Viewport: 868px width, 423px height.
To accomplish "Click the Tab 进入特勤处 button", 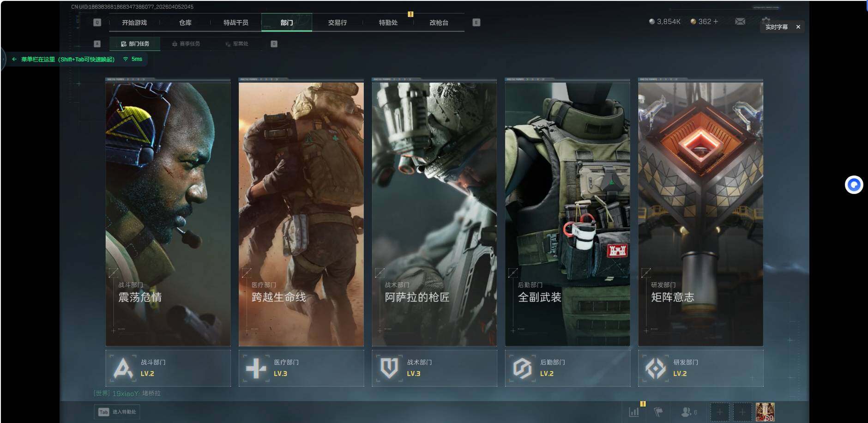I will coord(117,412).
